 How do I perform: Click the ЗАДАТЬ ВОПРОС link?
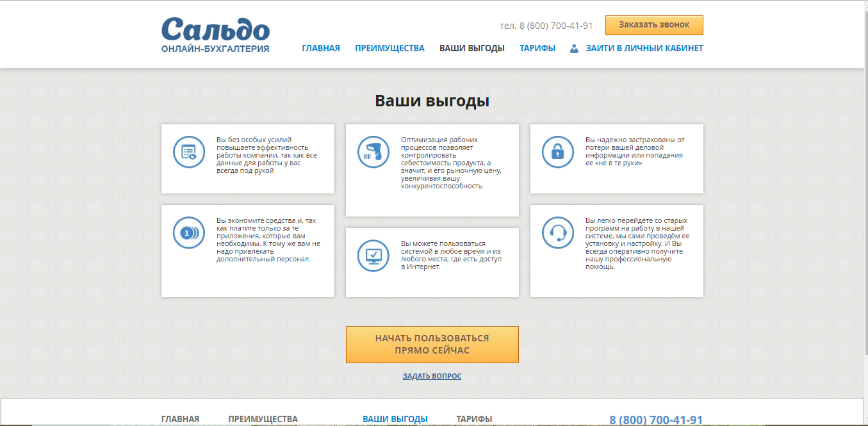pyautogui.click(x=432, y=376)
